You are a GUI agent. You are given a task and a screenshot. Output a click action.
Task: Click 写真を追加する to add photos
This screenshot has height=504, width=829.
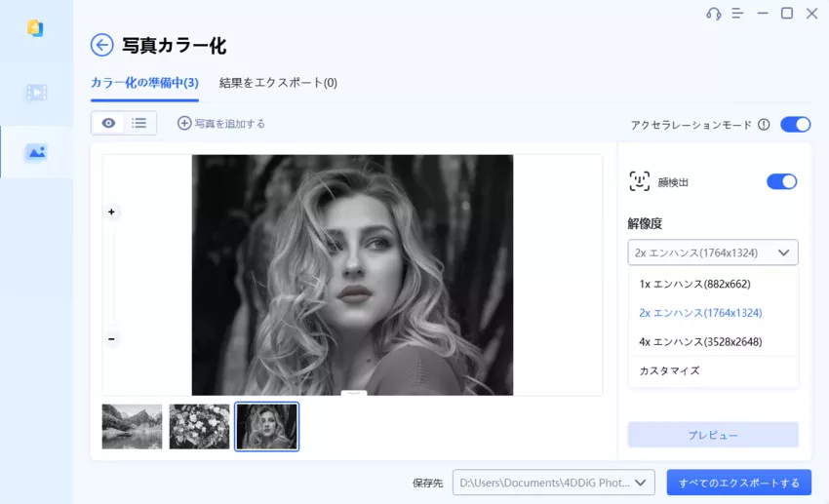[221, 124]
